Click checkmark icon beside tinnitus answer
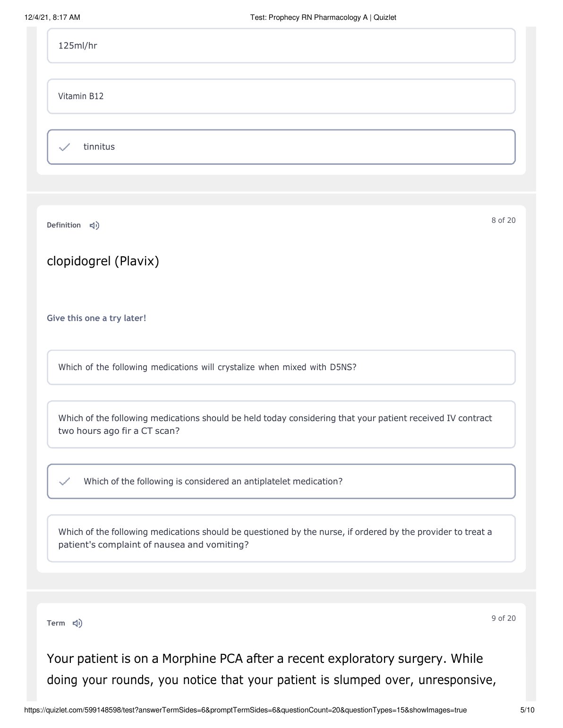The image size is (563, 728). (x=65, y=147)
